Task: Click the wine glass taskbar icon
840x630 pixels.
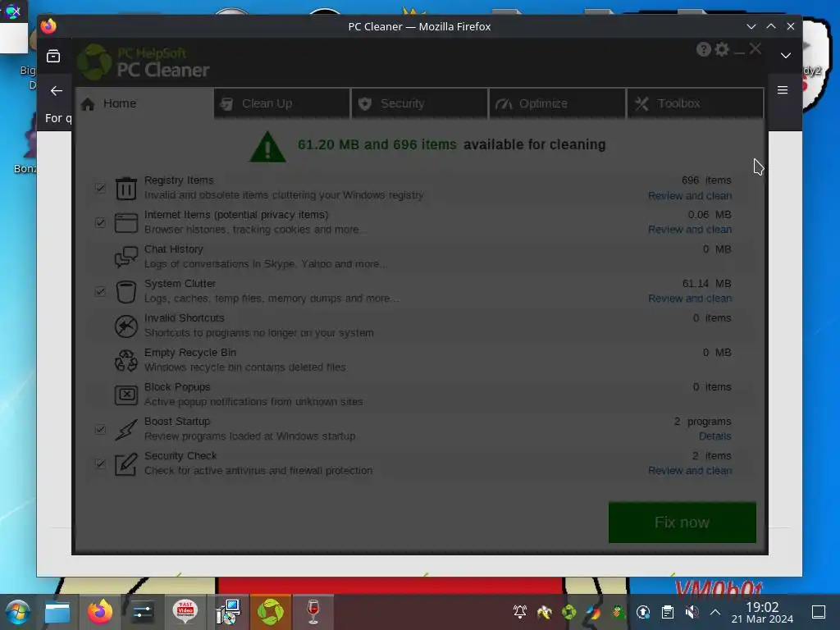Action: coord(313,612)
